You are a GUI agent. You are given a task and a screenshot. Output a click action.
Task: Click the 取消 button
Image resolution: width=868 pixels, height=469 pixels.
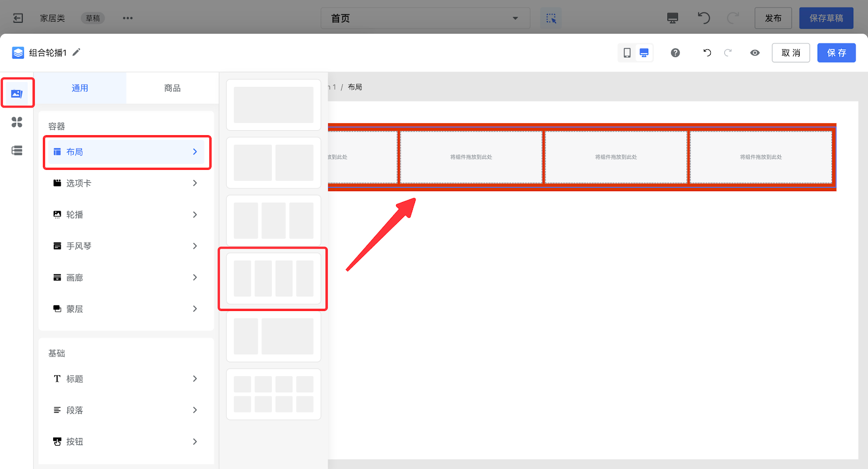pyautogui.click(x=790, y=53)
